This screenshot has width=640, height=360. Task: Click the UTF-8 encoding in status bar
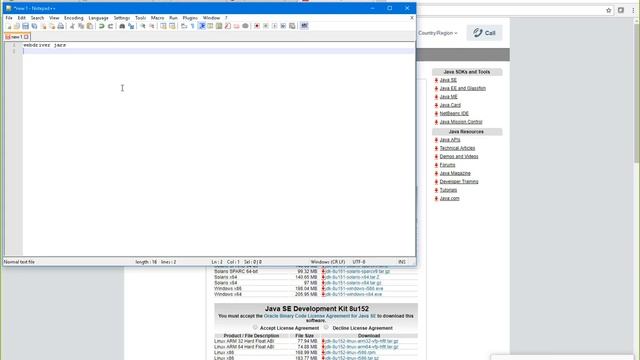(x=359, y=262)
